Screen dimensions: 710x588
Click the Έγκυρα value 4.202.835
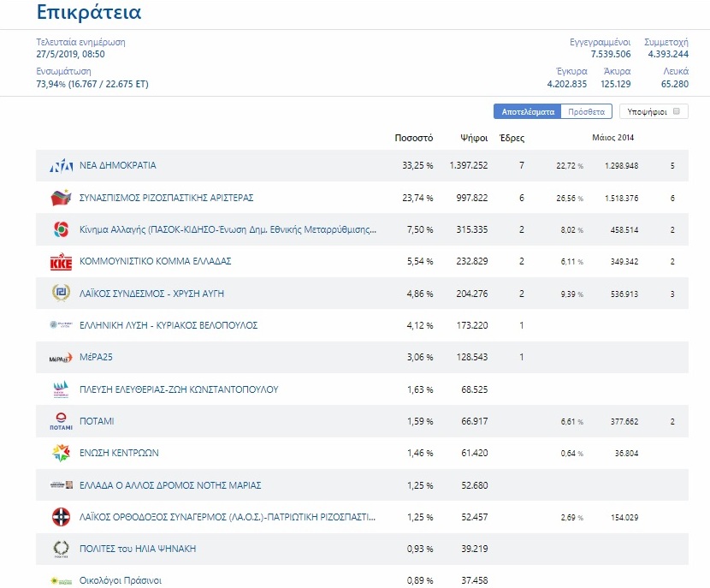click(567, 84)
